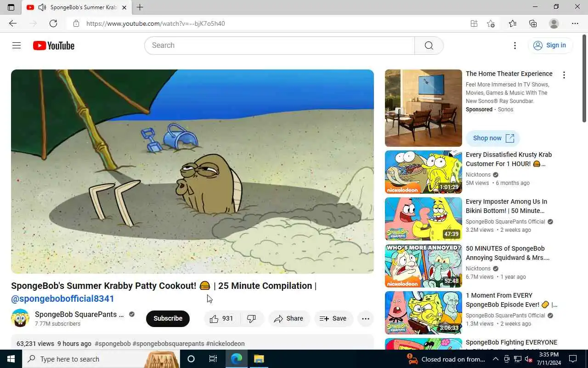Open the Windows Start menu
The height and width of the screenshot is (368, 588).
tap(11, 359)
